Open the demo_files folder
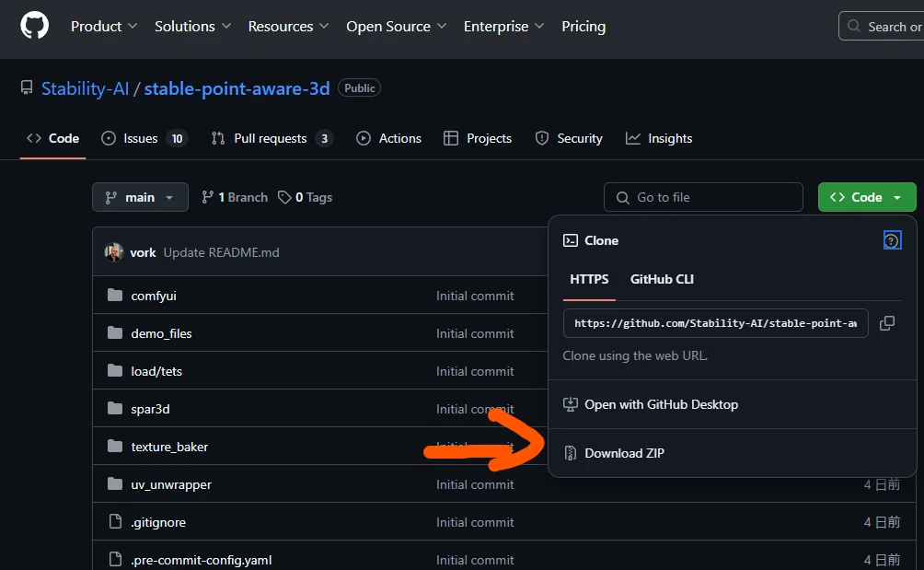 coord(161,333)
